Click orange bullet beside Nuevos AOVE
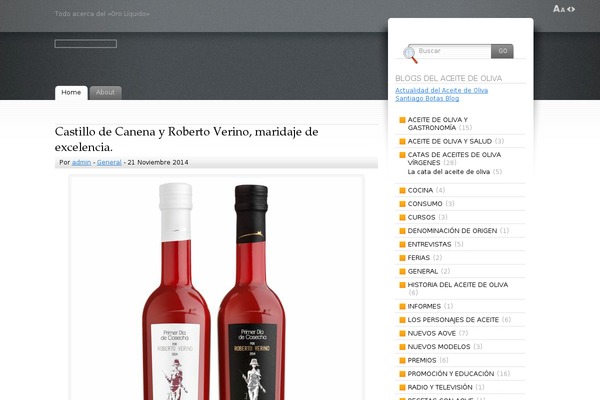Screen dimensions: 600x400 coord(402,333)
